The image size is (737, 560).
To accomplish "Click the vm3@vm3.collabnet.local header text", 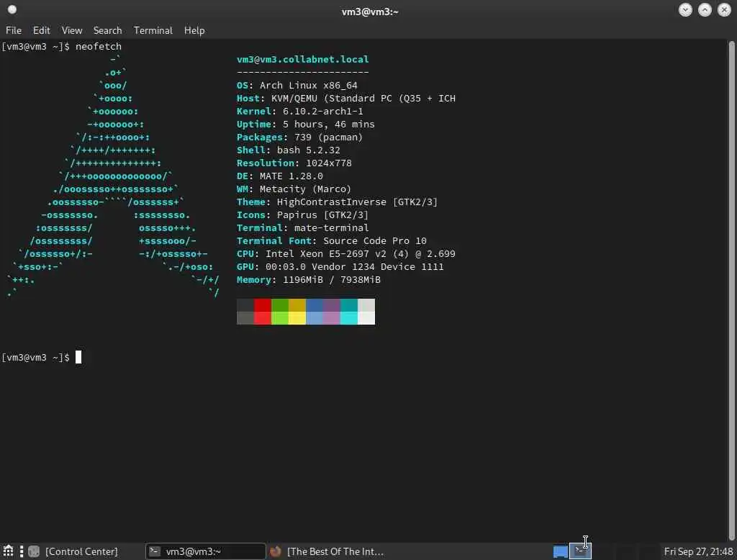I will tap(303, 59).
